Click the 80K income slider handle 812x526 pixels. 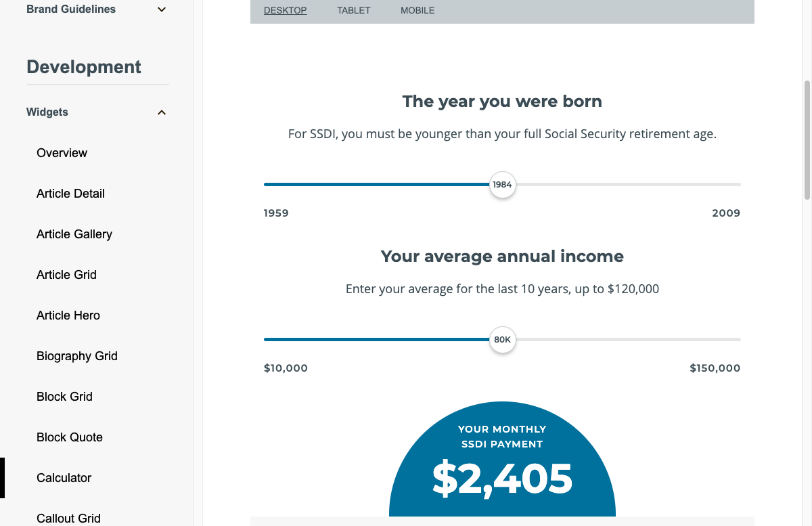tap(502, 340)
